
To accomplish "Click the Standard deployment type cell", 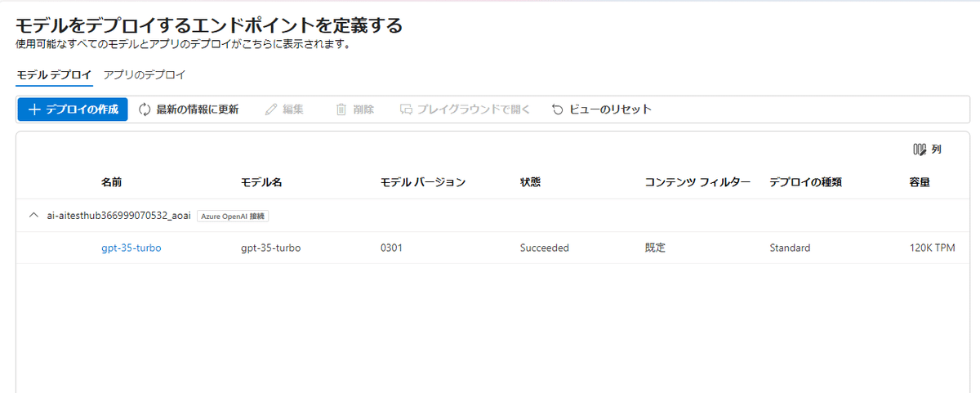I will pyautogui.click(x=790, y=248).
